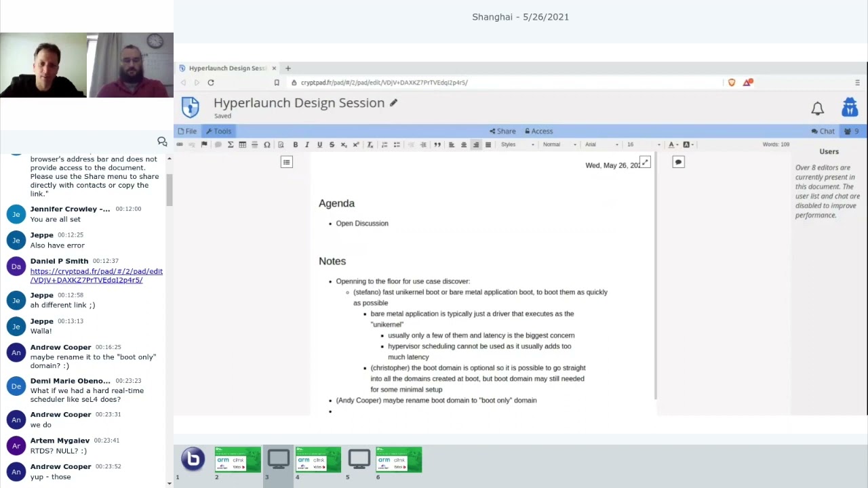868x488 pixels.
Task: Click the chat panel scrollbar
Action: tap(170, 190)
